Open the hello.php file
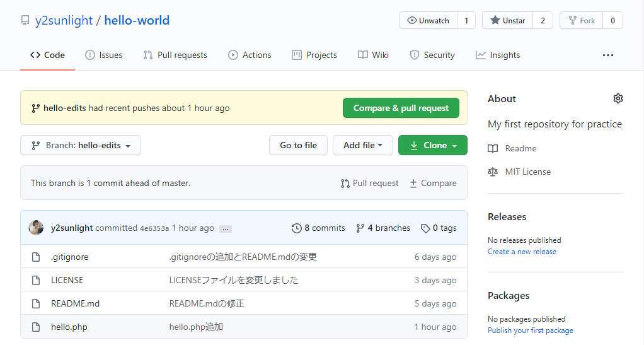 (69, 327)
